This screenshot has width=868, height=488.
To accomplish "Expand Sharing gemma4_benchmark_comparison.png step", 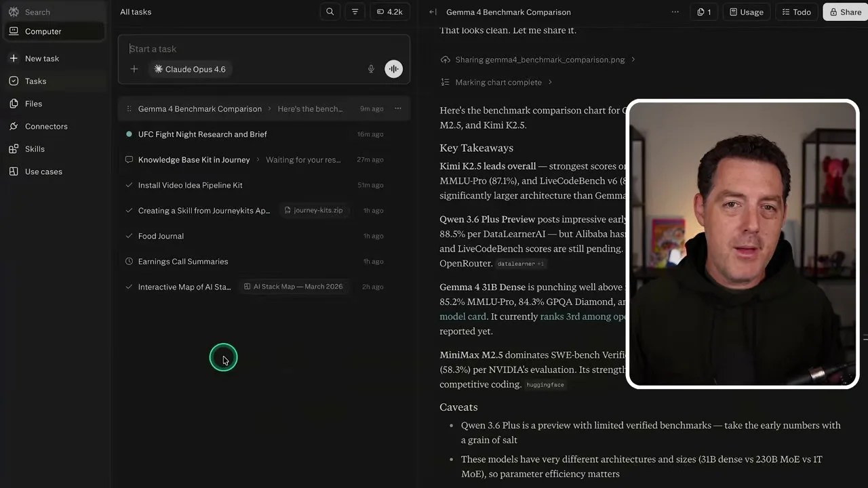I will 538,60.
